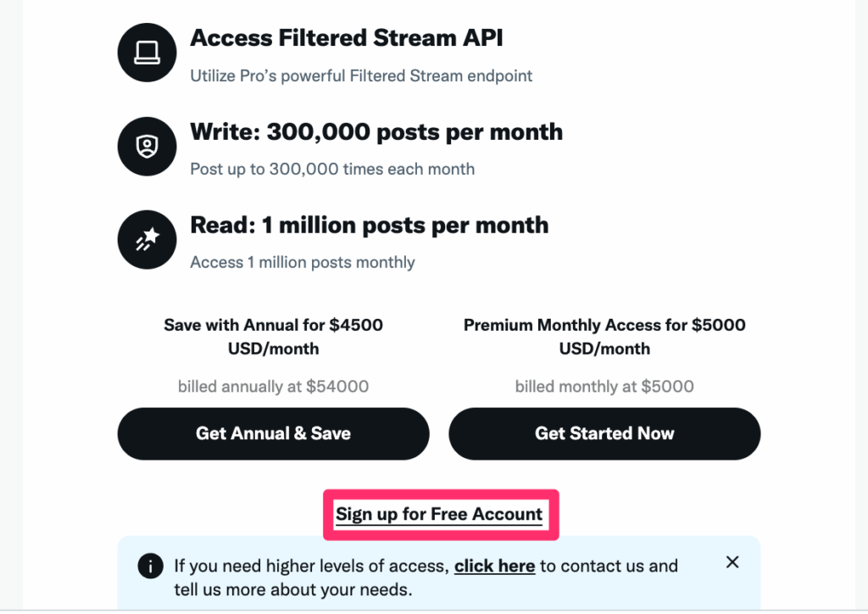Image resolution: width=868 pixels, height=614 pixels.
Task: Click the billed monthly at $5000 note
Action: [604, 387]
